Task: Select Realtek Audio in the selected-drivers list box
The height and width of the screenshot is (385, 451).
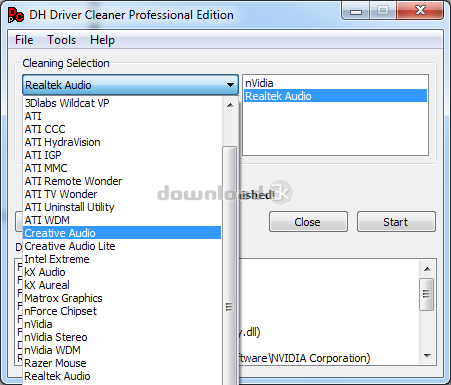Action: coord(335,96)
